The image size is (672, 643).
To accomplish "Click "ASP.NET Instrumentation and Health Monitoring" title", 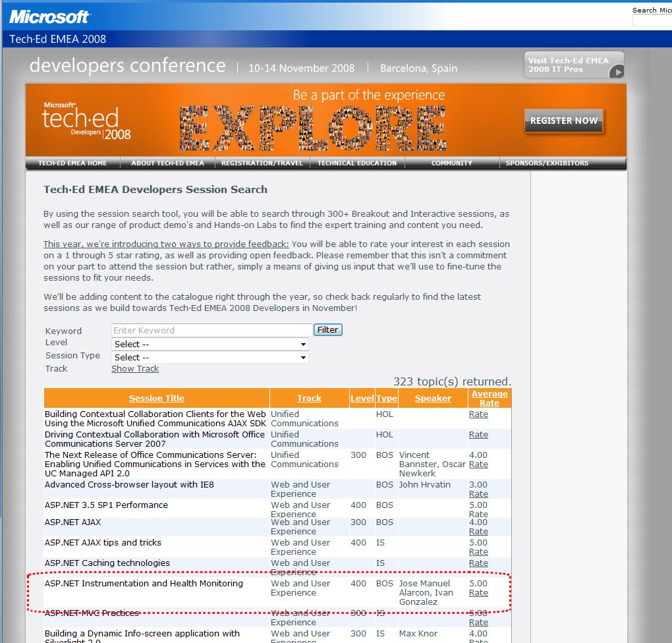I will [144, 584].
